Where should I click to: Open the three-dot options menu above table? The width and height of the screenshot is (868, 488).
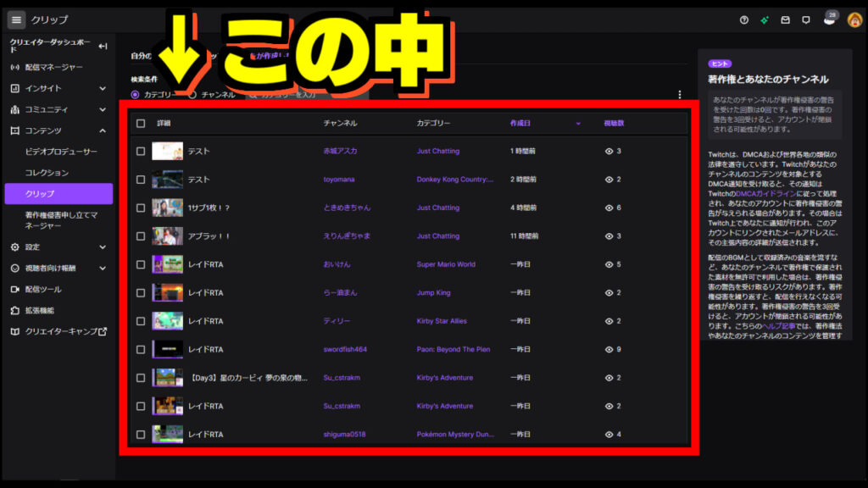[x=680, y=95]
